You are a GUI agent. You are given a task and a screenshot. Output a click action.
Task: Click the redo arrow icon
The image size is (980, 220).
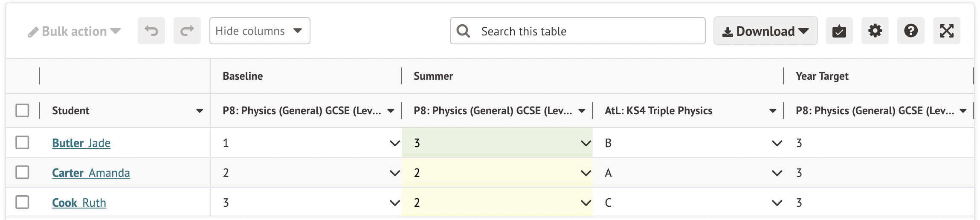tap(187, 31)
